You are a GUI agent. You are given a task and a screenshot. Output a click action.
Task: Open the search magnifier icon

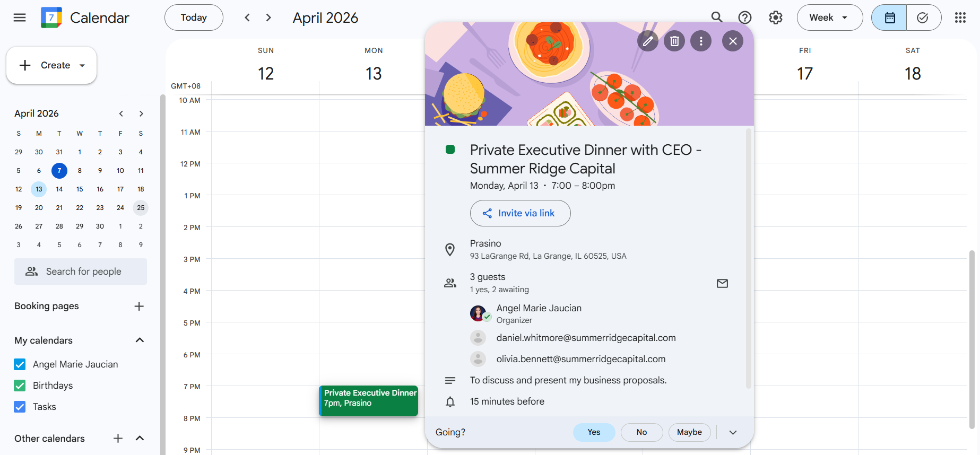tap(717, 17)
